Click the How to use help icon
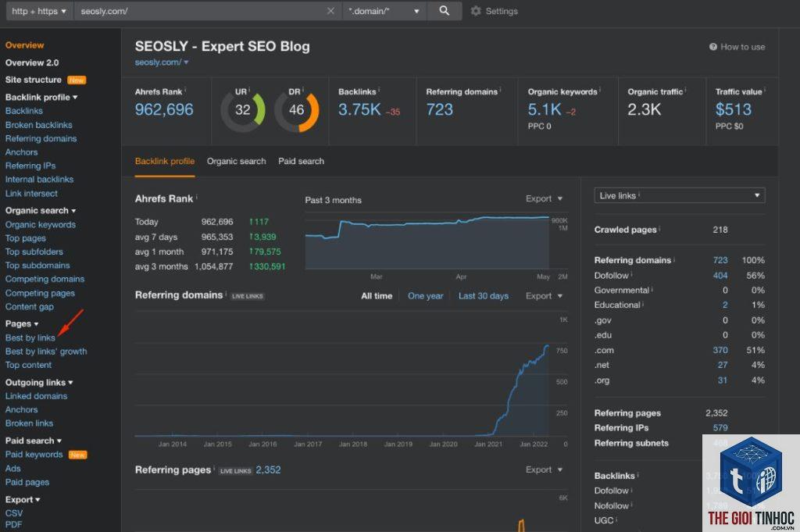The height and width of the screenshot is (532, 800). 712,47
